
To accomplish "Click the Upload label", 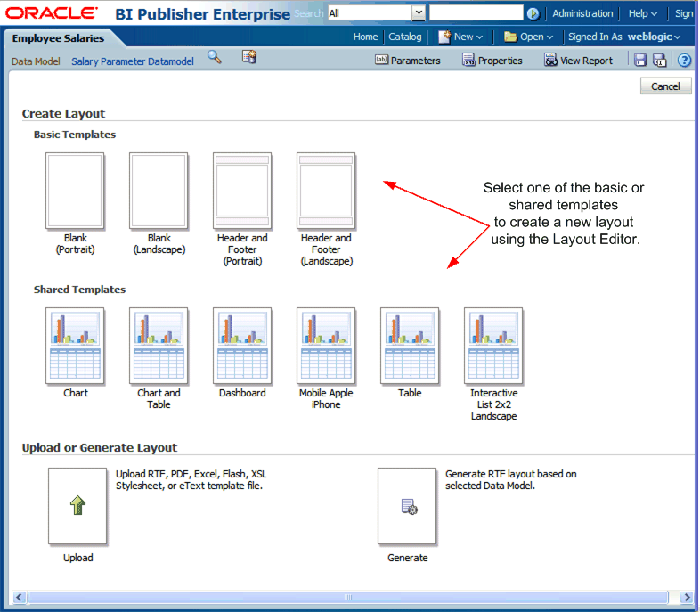I will pos(77,558).
